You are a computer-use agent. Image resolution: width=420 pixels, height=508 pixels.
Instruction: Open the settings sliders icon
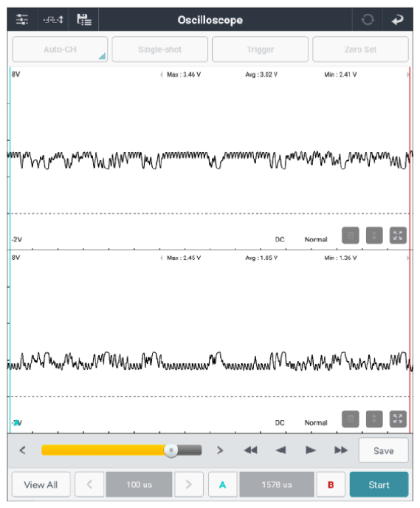(22, 19)
